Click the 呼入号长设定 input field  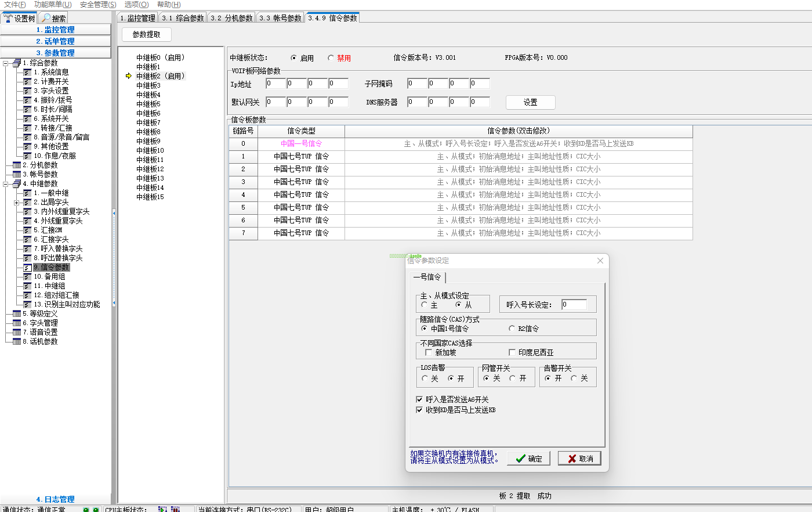(574, 305)
